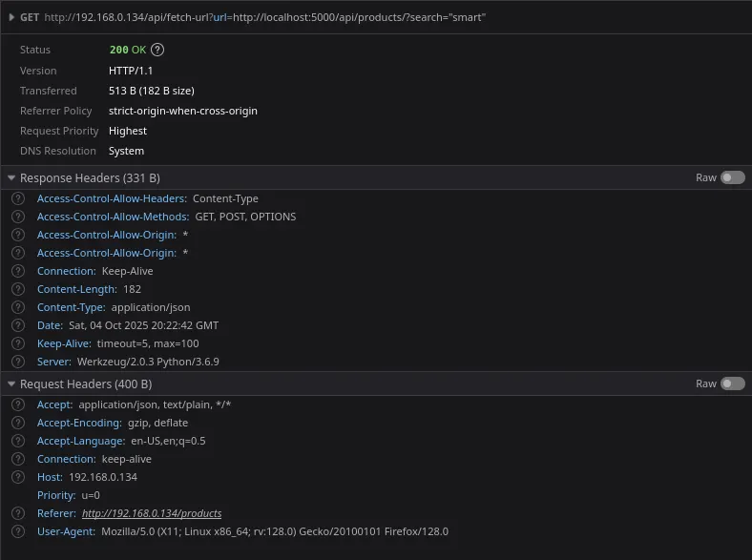
Task: Collapse the Response Headers section
Action: [x=11, y=178]
